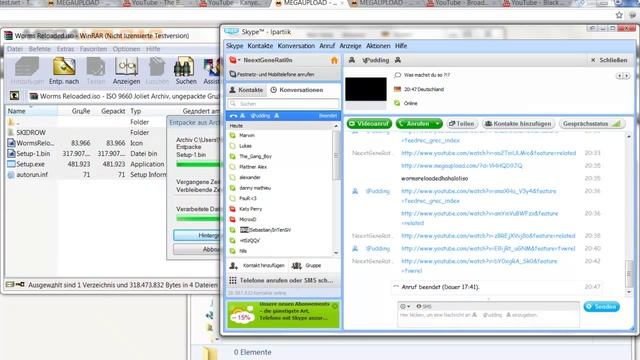Click the extraction dialog Hintergrund button

tap(197, 235)
